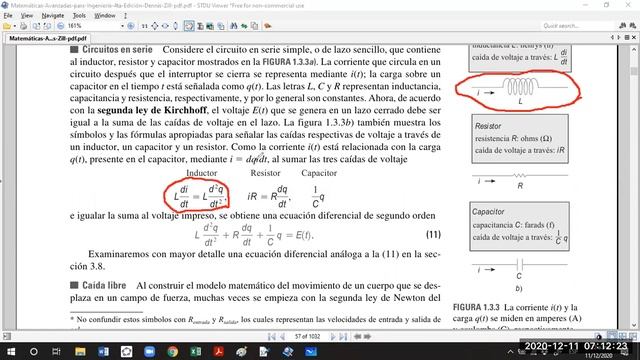Click the vertical scrollbar thumb
This screenshot has width=640, height=360.
point(634,71)
